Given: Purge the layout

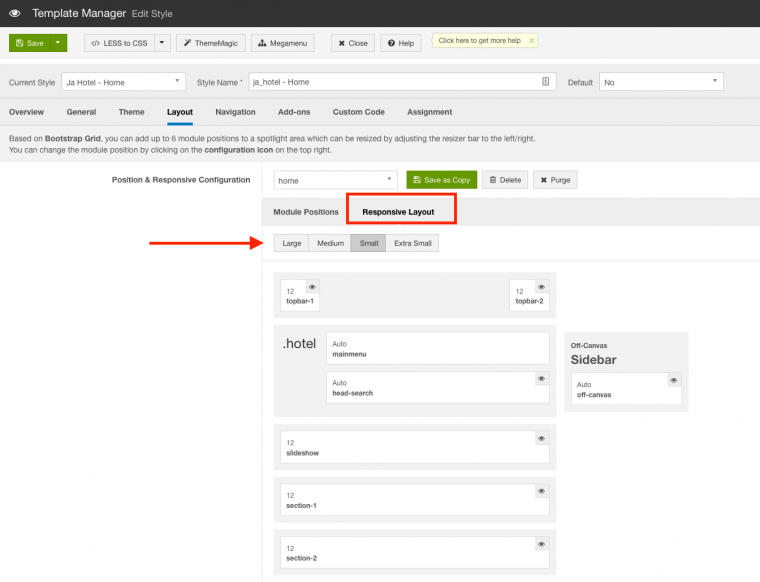Looking at the screenshot, I should 555,180.
